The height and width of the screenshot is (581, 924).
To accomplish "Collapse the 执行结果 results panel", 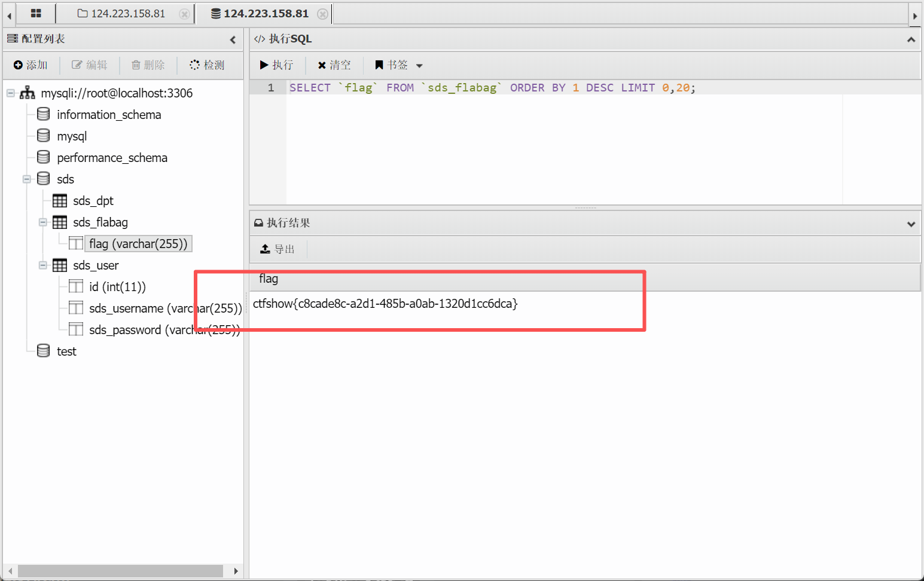I will 911,224.
